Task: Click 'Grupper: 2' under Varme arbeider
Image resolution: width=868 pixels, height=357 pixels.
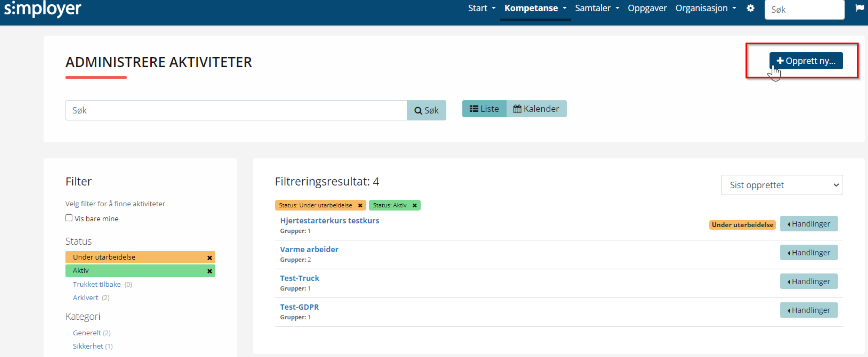Action: 295,260
